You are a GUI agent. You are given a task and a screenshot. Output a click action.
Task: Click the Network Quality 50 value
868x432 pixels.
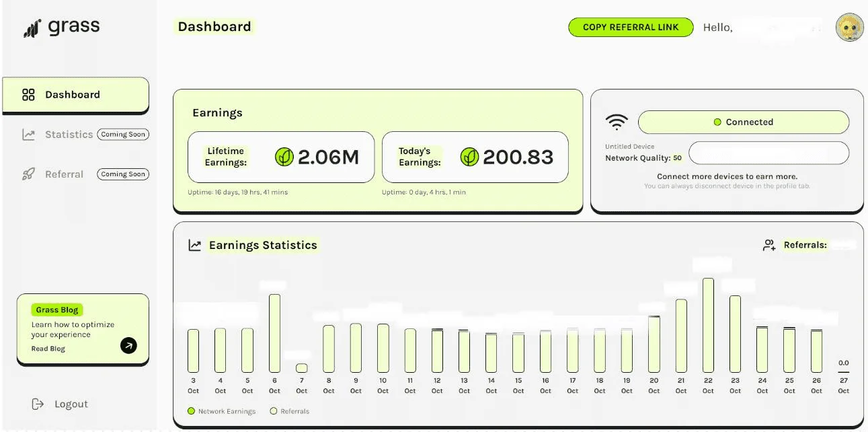[x=677, y=158]
